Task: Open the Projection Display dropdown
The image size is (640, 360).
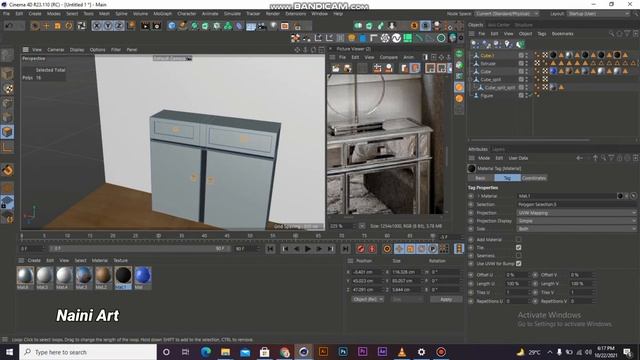Action: [576, 221]
